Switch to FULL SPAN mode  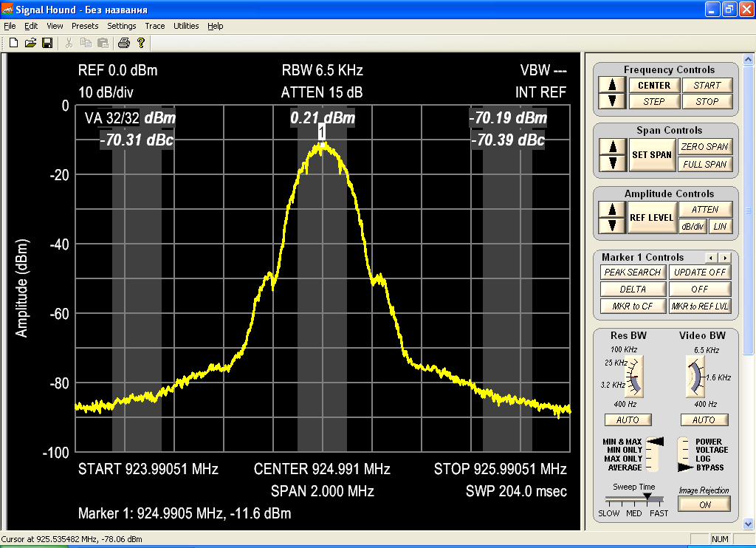(x=705, y=165)
